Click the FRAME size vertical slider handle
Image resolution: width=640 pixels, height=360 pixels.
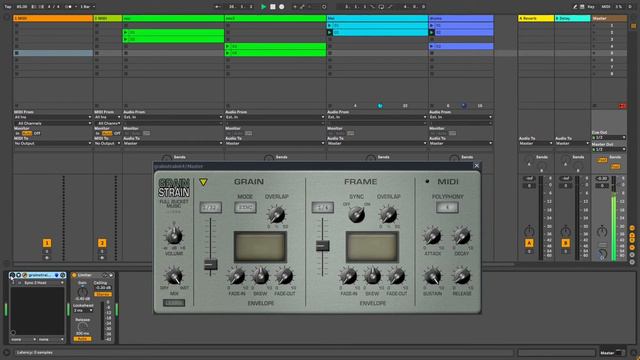coord(322,246)
